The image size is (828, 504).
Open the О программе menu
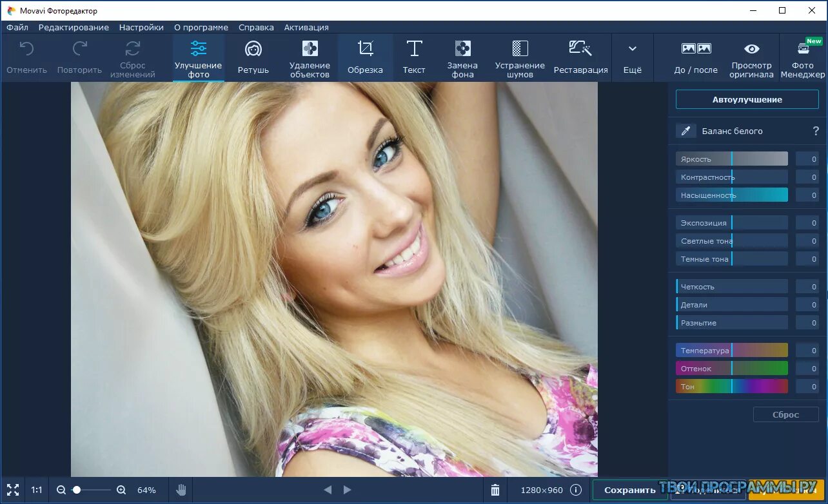click(x=201, y=27)
